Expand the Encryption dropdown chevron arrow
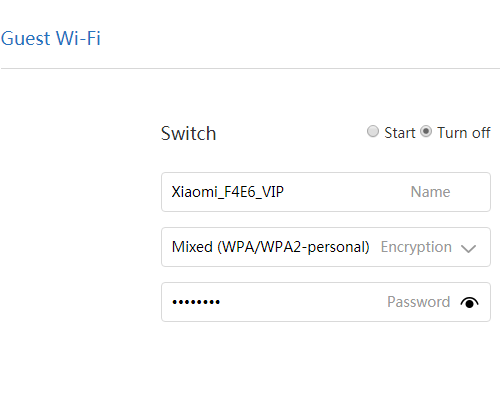The height and width of the screenshot is (400, 500). click(468, 248)
